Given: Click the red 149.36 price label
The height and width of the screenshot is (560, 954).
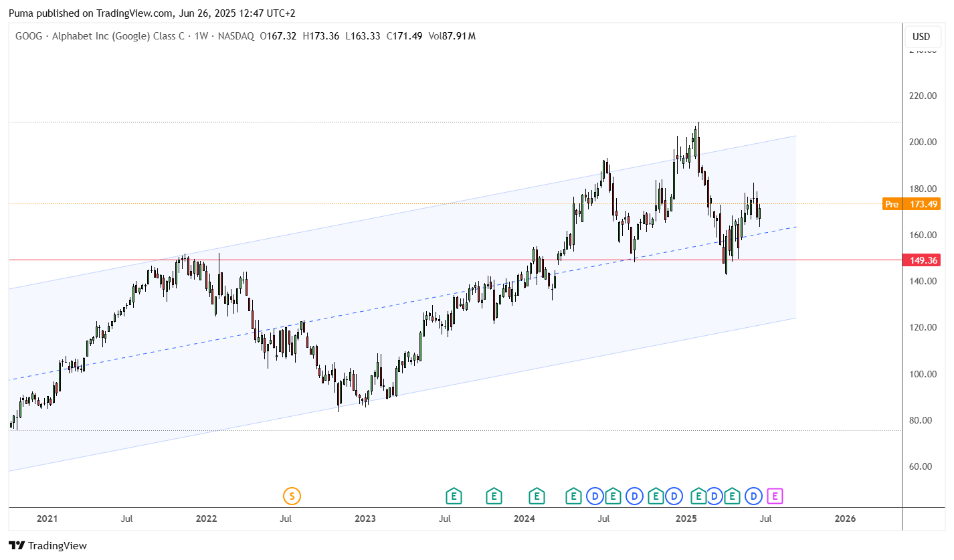Looking at the screenshot, I should pos(921,260).
